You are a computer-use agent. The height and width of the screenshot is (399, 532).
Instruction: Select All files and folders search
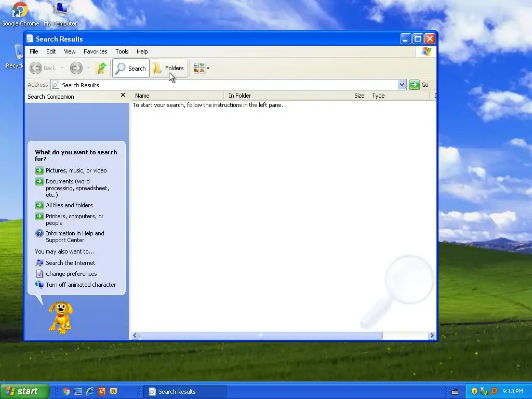coord(69,205)
